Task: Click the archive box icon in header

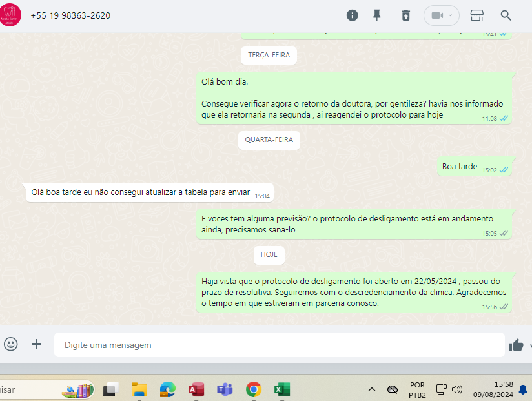Action: tap(405, 15)
